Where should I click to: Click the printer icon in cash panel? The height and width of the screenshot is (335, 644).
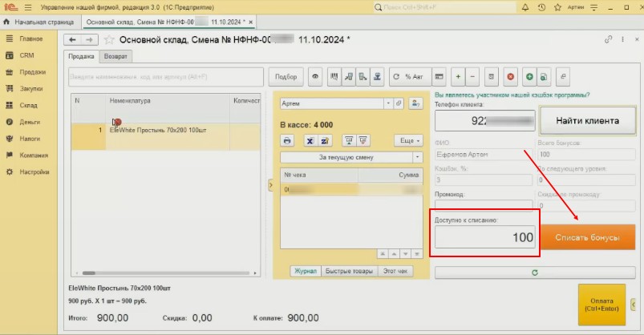tap(287, 141)
